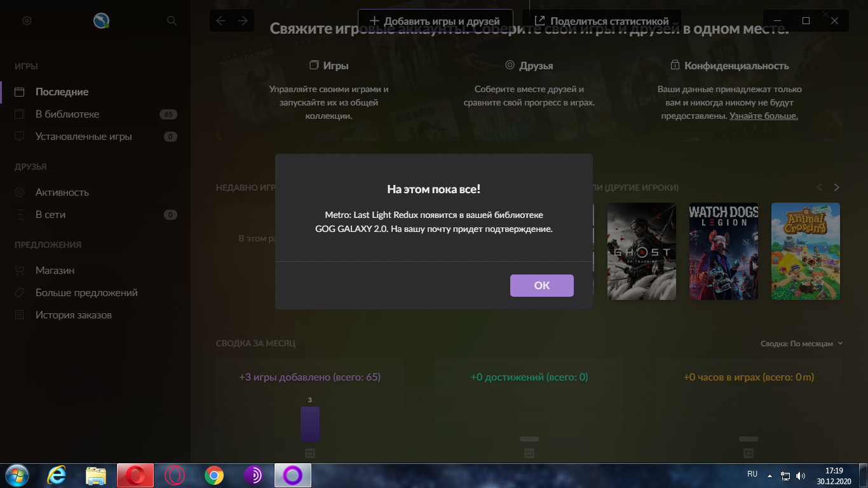Click the cart icon beside Магазин
This screenshot has height=488, width=868.
tap(19, 270)
